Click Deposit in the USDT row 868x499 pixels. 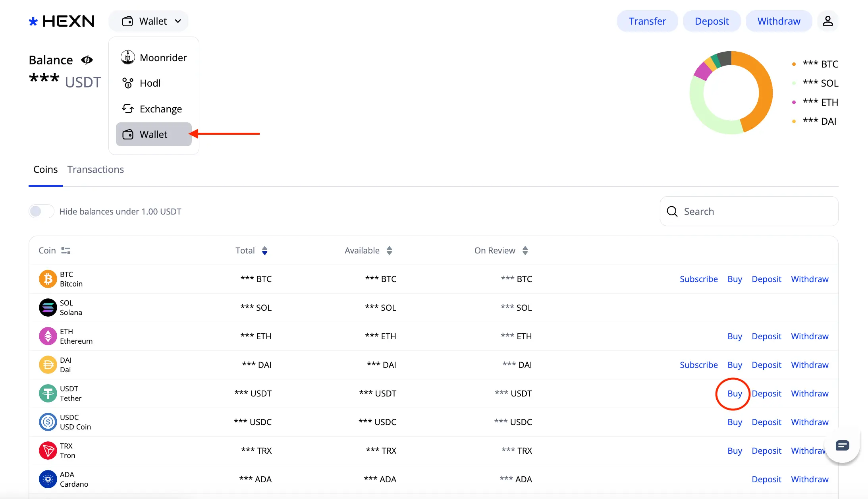[x=766, y=393]
